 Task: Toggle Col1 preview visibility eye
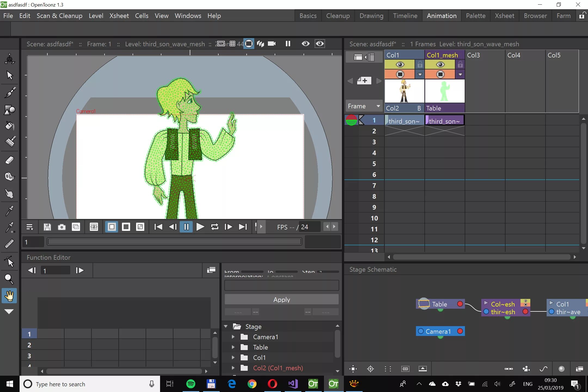click(x=400, y=65)
